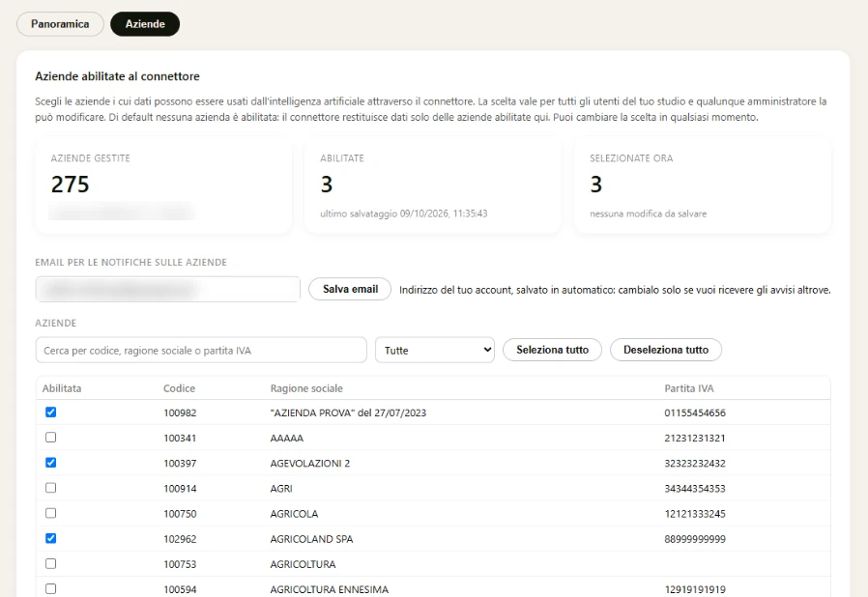This screenshot has height=597, width=868.
Task: Click the Aziende gestite count 275
Action: [70, 185]
